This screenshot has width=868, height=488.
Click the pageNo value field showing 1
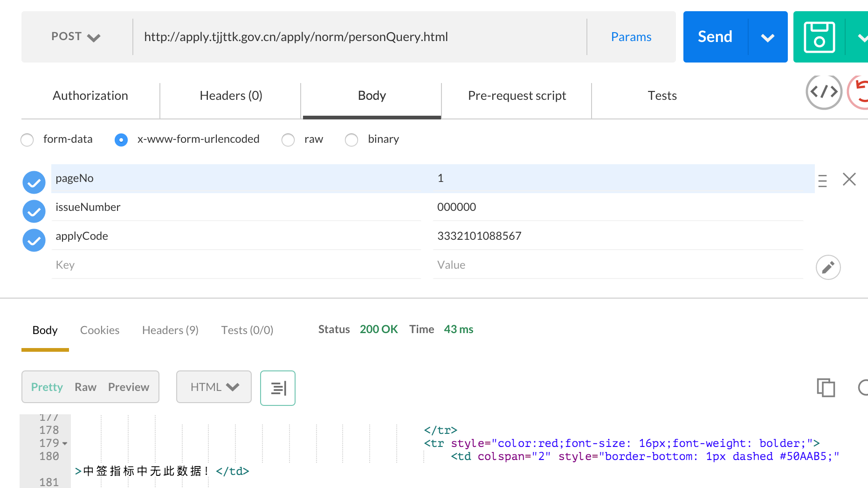click(618, 179)
